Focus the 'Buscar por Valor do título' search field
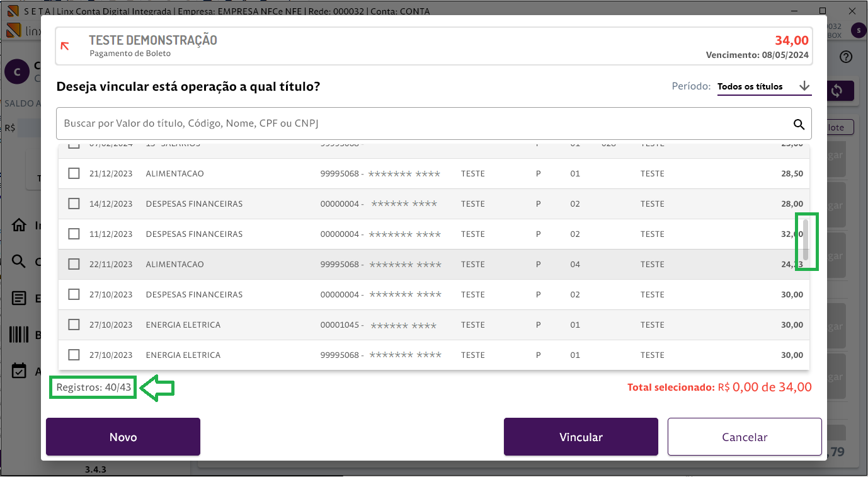 (x=422, y=124)
